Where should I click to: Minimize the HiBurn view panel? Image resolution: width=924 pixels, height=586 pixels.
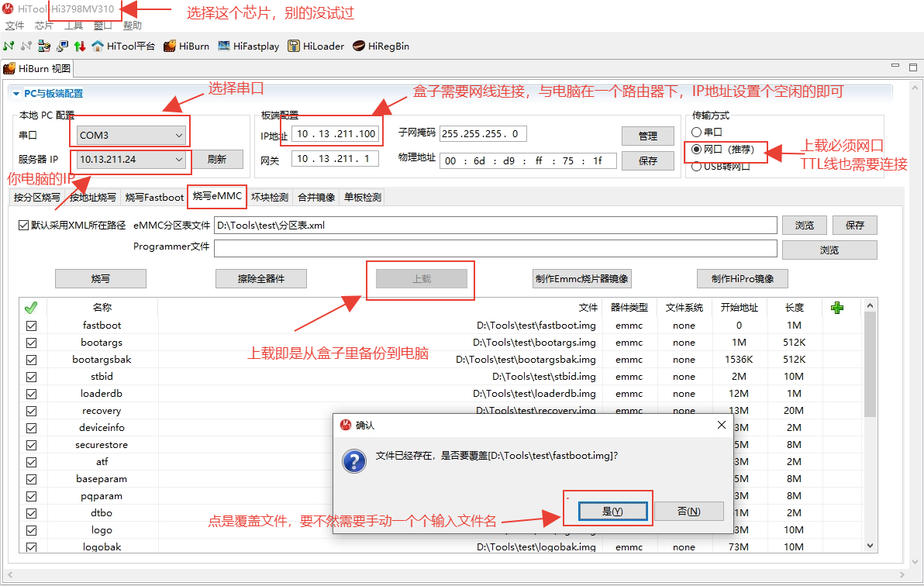click(x=895, y=67)
